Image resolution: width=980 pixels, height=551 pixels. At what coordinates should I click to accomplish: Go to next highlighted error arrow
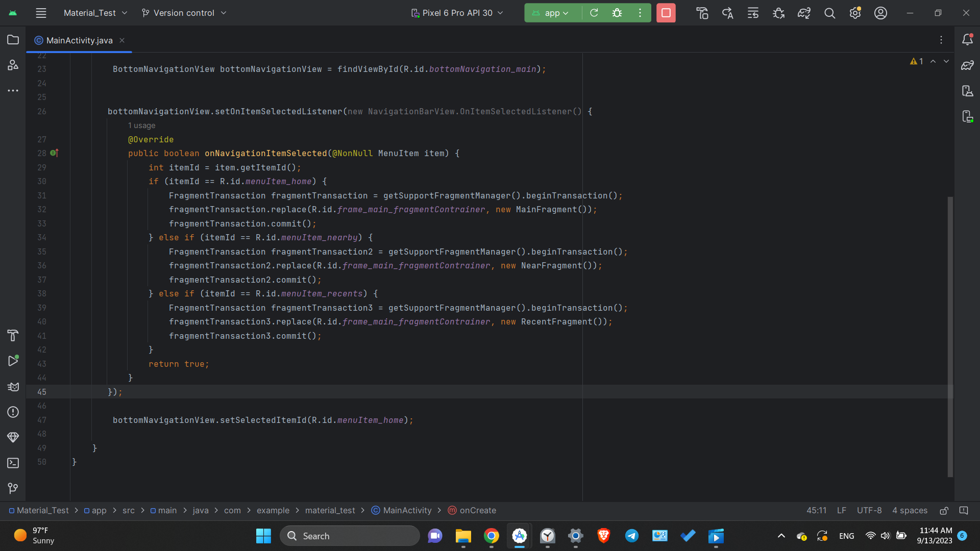point(946,61)
